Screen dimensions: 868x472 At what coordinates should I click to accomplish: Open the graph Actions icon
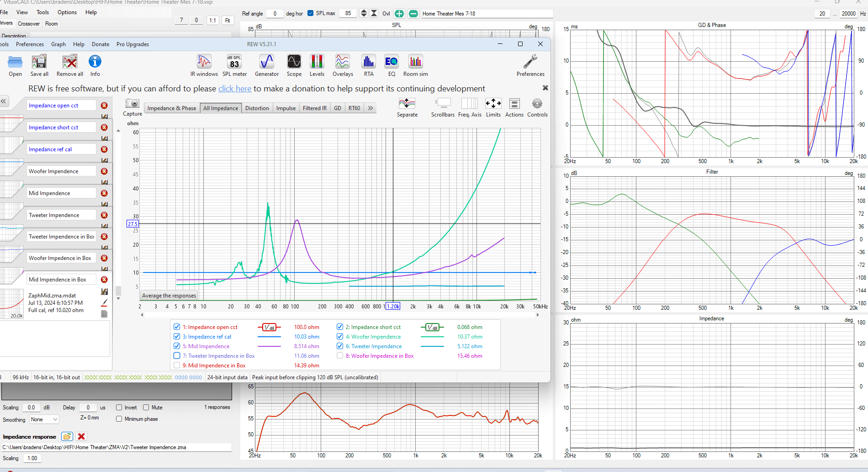click(514, 108)
